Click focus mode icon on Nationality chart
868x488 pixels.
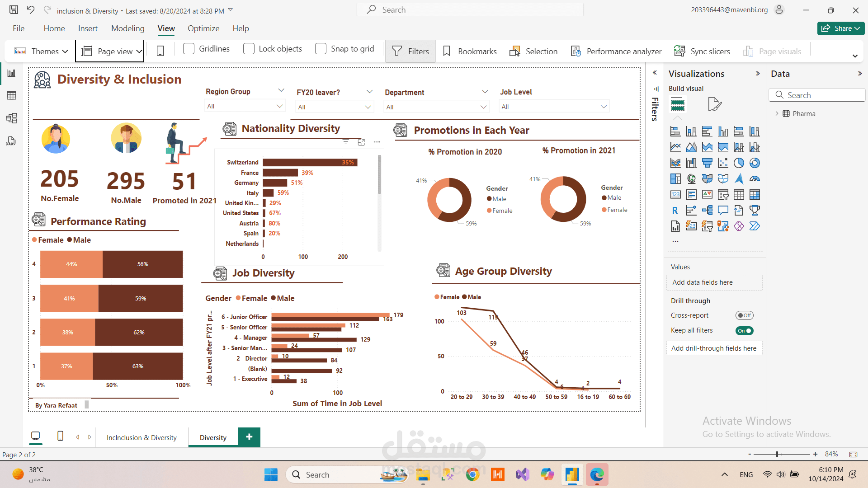tap(361, 142)
